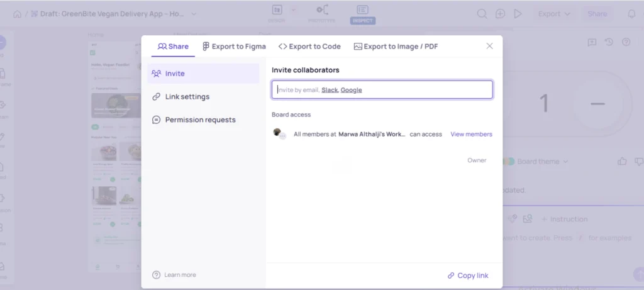Open the Export to Image / PDF tab
Image resolution: width=644 pixels, height=290 pixels.
[x=396, y=47]
